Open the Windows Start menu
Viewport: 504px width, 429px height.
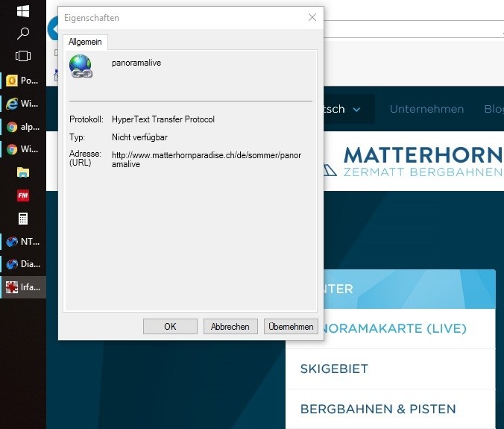point(22,10)
